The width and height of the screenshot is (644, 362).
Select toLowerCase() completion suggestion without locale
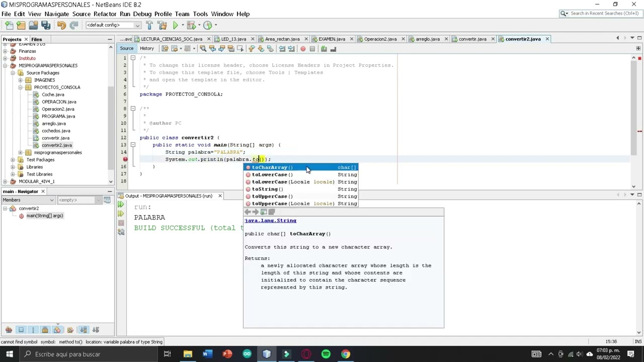301,174
